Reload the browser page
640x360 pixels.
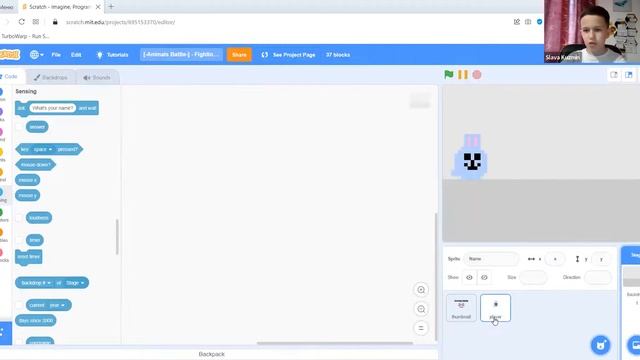coord(22,22)
